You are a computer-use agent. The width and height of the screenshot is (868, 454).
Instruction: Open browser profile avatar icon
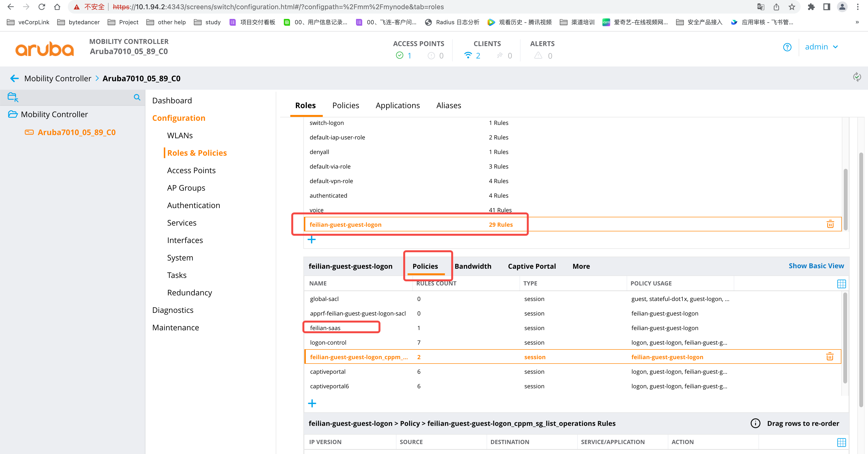842,7
